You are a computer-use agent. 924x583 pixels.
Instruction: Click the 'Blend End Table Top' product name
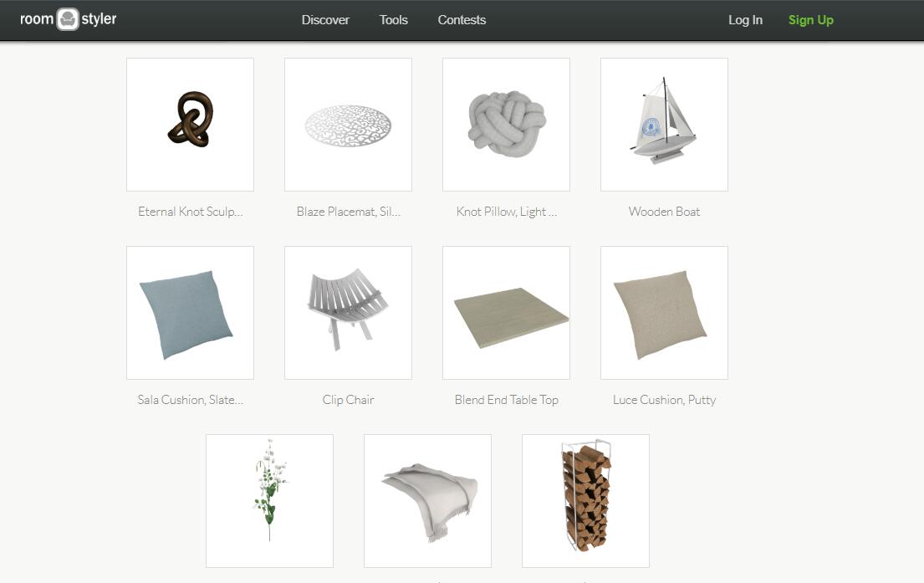coord(506,400)
